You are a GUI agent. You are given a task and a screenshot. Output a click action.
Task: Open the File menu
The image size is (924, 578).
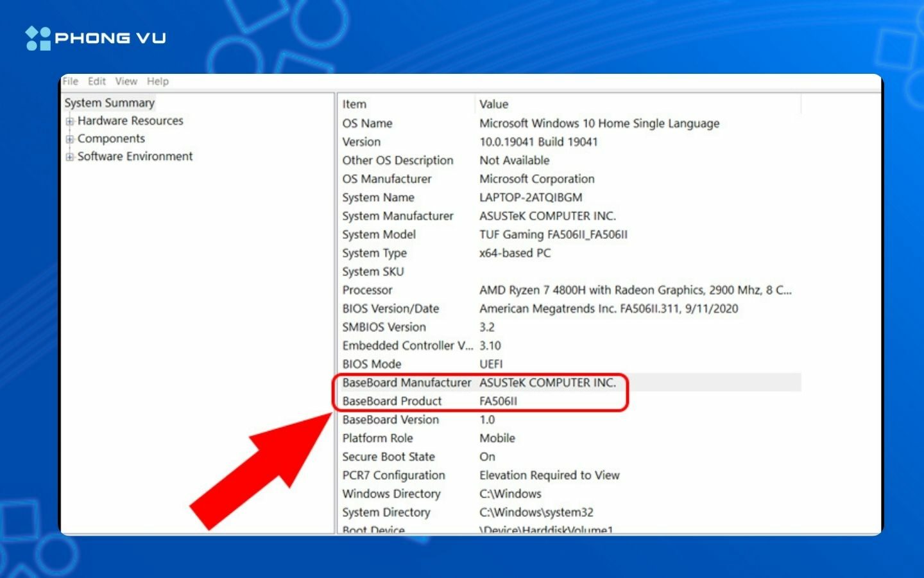(70, 81)
